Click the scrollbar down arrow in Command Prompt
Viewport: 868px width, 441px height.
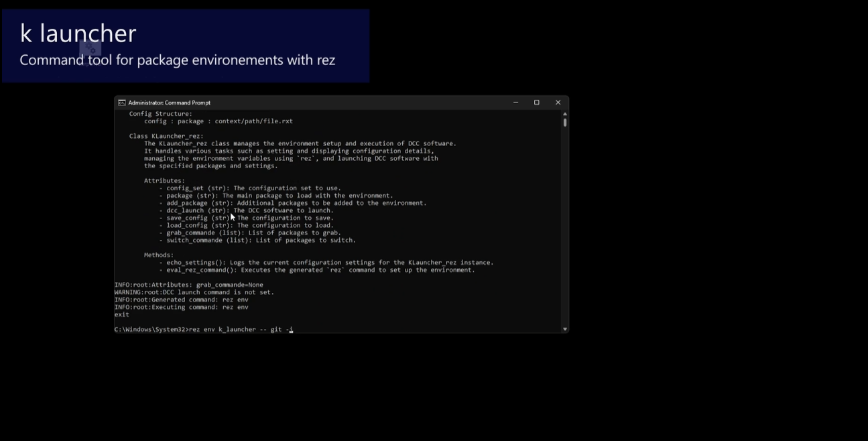point(565,329)
